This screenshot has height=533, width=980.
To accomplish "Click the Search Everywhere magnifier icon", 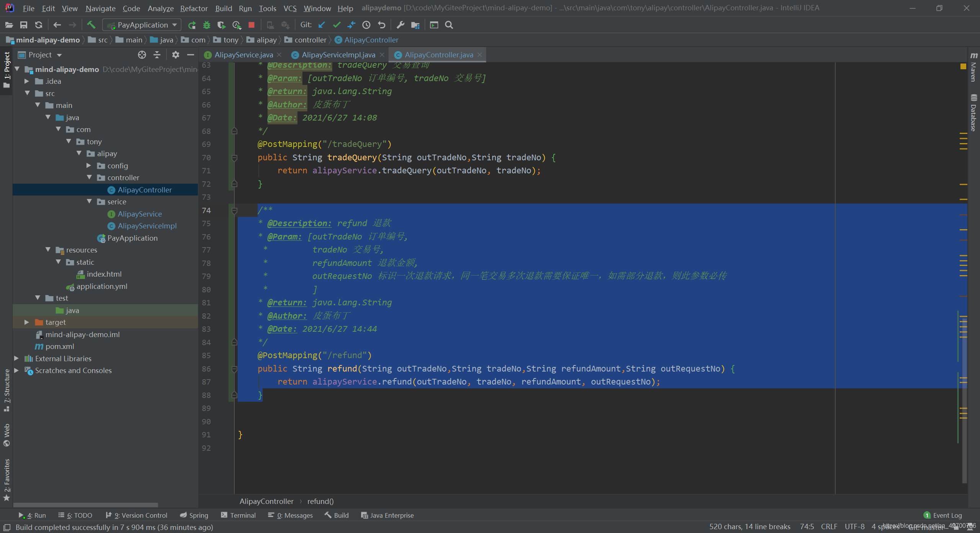I will [449, 25].
